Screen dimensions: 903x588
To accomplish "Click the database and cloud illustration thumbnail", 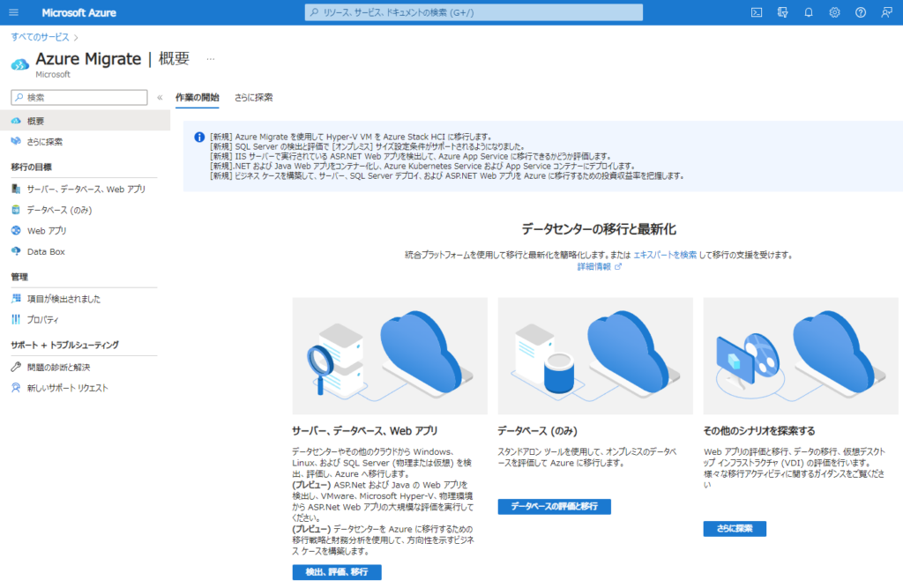I will click(x=595, y=356).
